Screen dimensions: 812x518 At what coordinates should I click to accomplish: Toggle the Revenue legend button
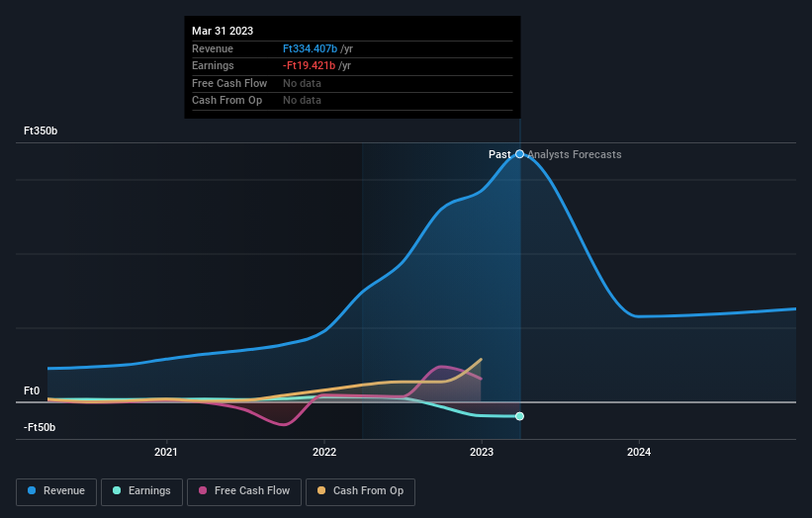pos(56,491)
